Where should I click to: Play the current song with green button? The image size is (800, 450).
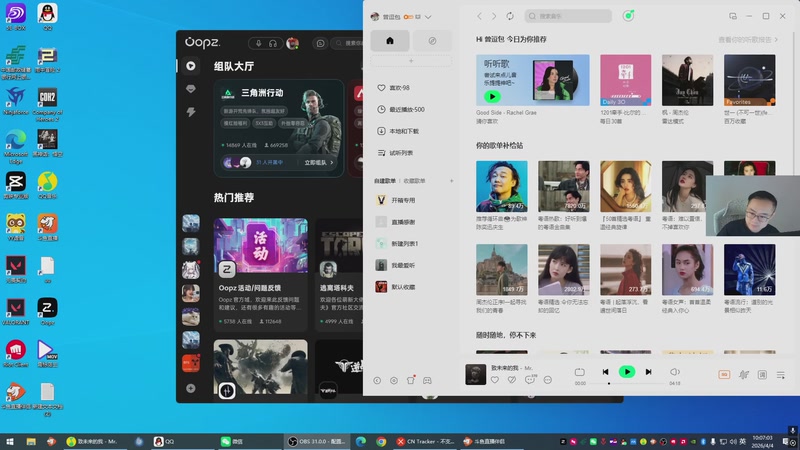click(627, 372)
